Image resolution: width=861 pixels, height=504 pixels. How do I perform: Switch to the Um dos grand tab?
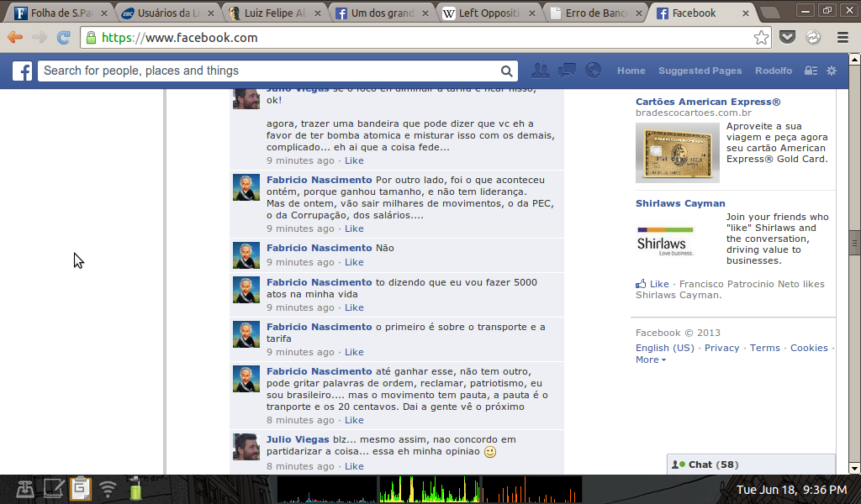tap(382, 13)
